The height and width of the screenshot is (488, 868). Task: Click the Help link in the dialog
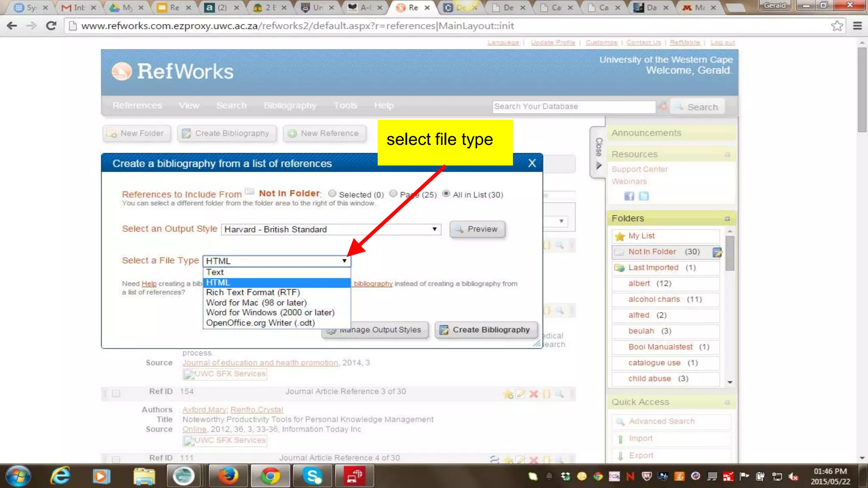(149, 284)
